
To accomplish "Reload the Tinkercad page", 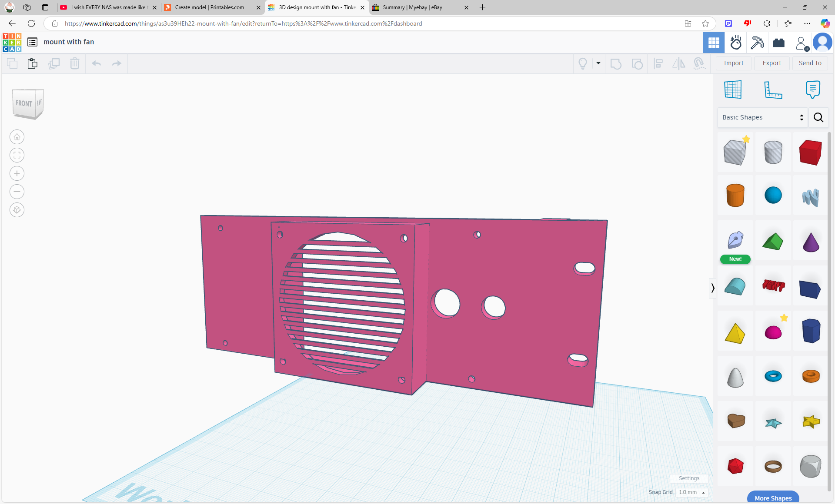I will (31, 23).
